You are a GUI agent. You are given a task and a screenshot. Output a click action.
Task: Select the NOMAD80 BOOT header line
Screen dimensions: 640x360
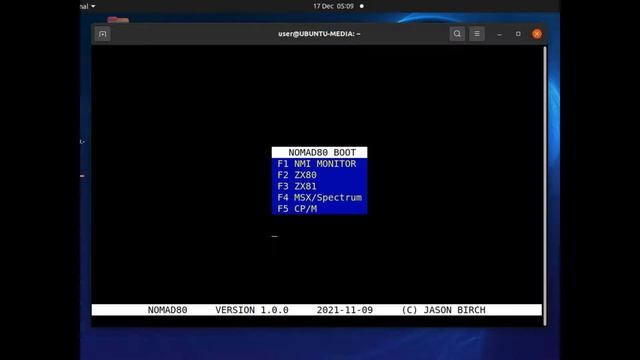[320, 152]
